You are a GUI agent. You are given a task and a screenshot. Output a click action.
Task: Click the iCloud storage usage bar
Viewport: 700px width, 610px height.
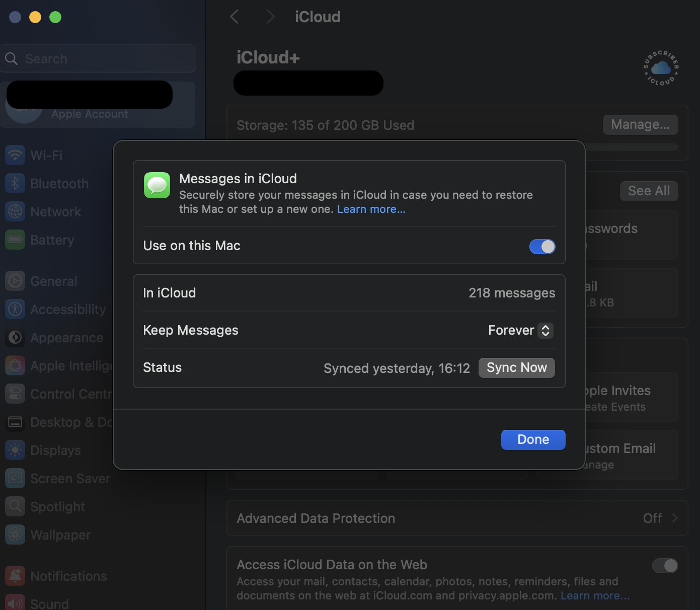tap(632, 147)
